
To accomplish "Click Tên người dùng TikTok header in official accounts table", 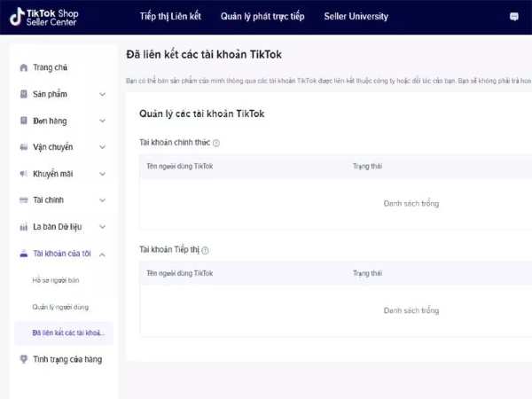I will 180,167.
